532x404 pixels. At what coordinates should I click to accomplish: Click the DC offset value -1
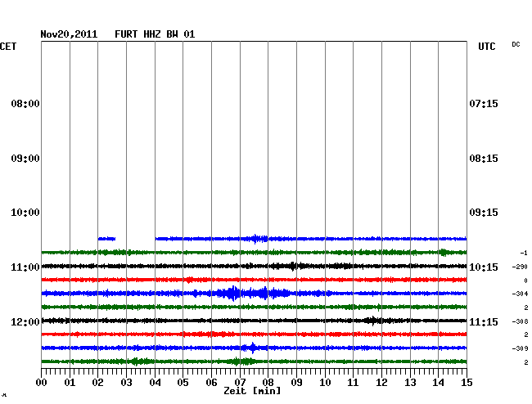click(x=524, y=254)
